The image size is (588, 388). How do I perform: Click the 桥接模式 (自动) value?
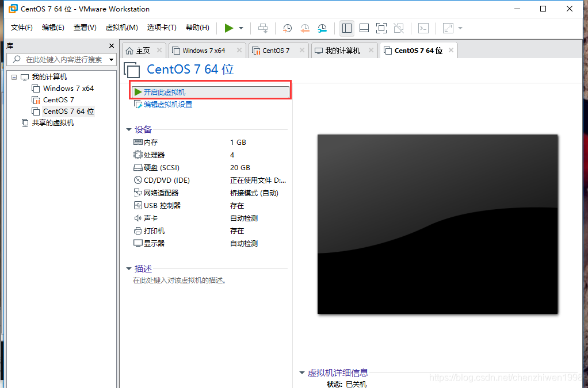(254, 193)
